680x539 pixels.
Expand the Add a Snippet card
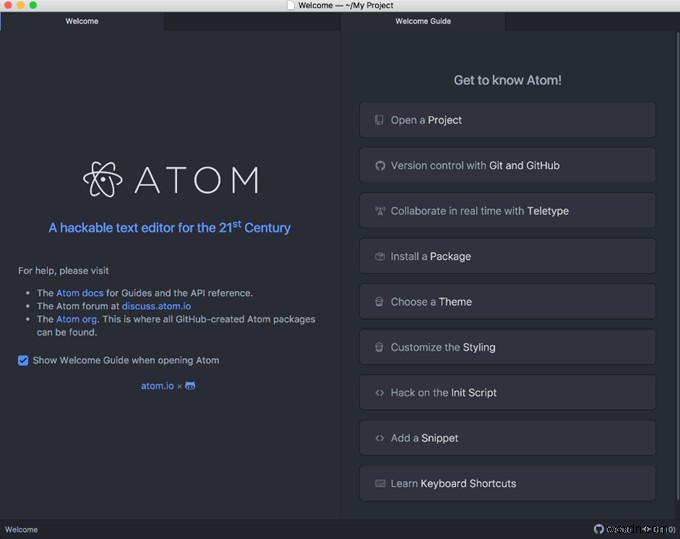pos(507,438)
